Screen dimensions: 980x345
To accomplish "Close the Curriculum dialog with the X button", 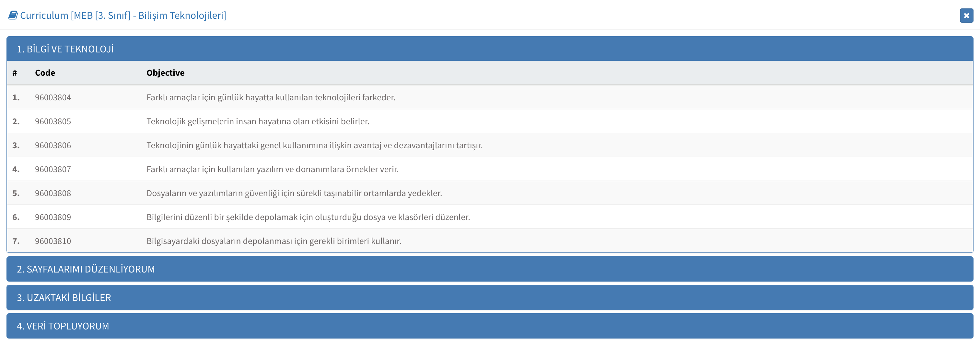I will pos(966,16).
